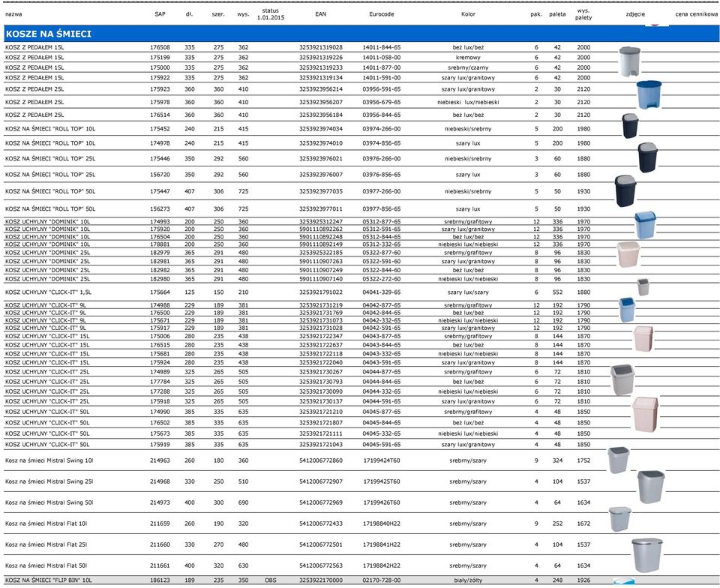The image size is (720, 588).
Task: Select SAP number 174988 Click-It 9L
Action: pyautogui.click(x=160, y=304)
